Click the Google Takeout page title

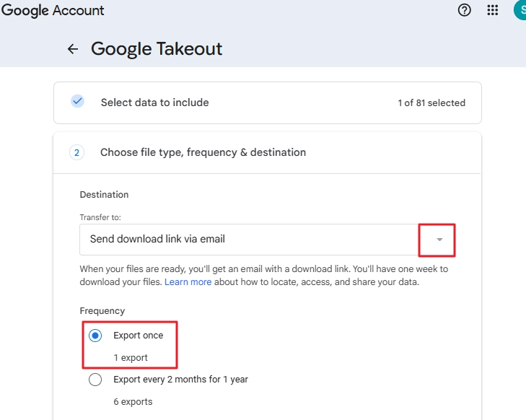157,49
